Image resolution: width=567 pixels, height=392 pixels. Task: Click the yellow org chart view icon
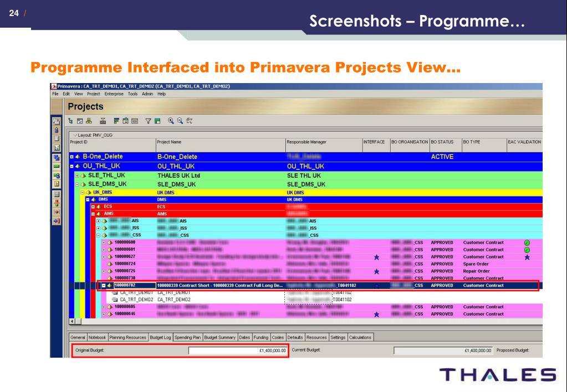point(89,121)
